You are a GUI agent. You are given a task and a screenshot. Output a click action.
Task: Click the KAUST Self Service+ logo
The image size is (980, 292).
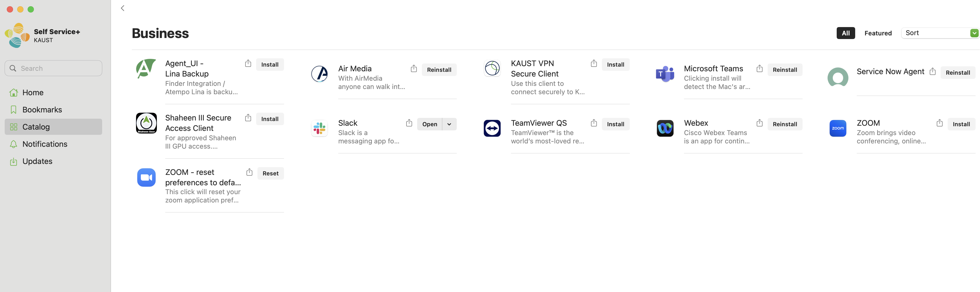pos(17,35)
